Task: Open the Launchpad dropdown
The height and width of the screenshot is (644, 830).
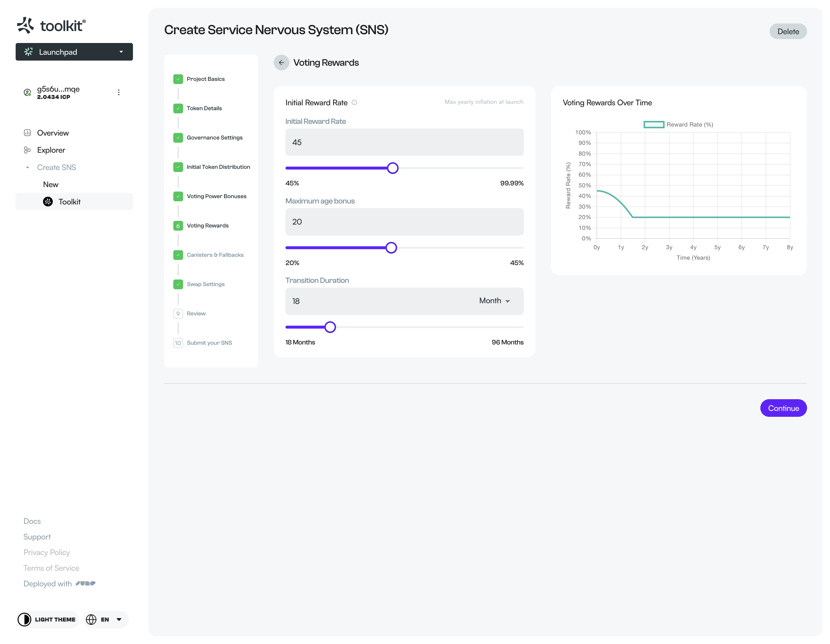Action: [74, 52]
